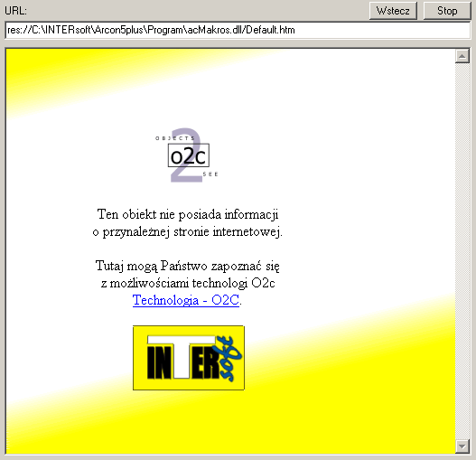476x460 pixels.
Task: Click the Stop button
Action: (x=447, y=11)
